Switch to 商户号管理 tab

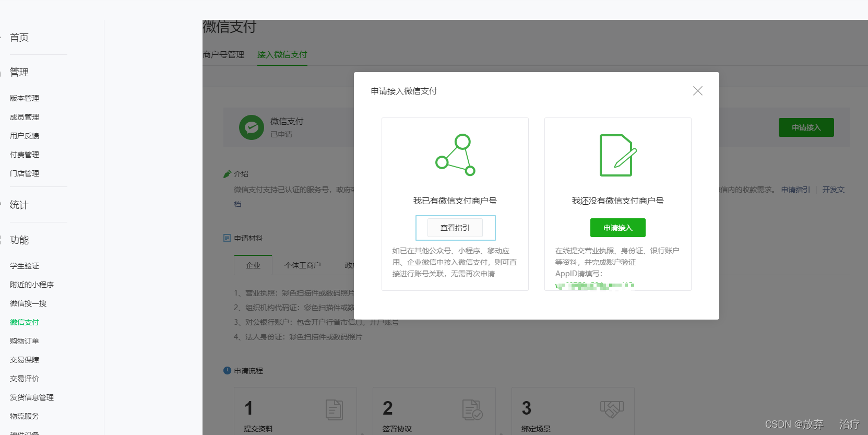(x=223, y=54)
